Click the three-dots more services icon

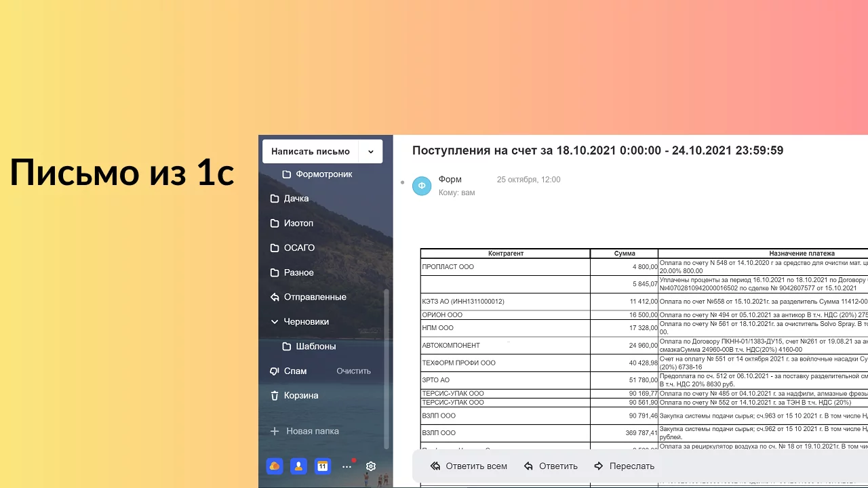347,466
